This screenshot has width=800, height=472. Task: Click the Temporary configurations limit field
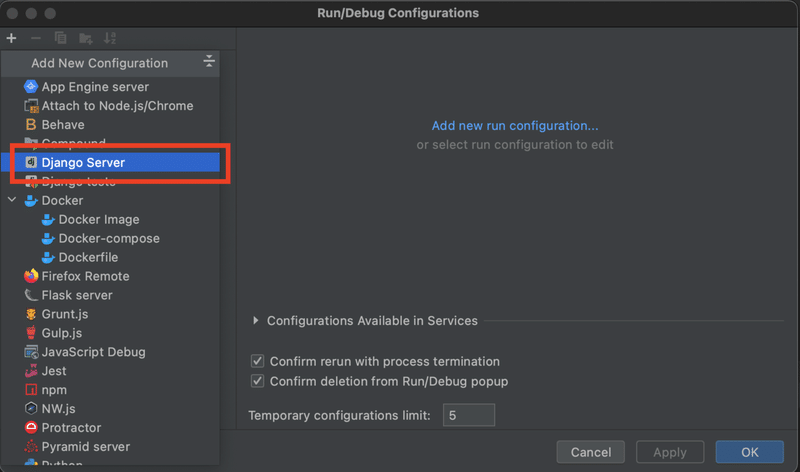468,415
